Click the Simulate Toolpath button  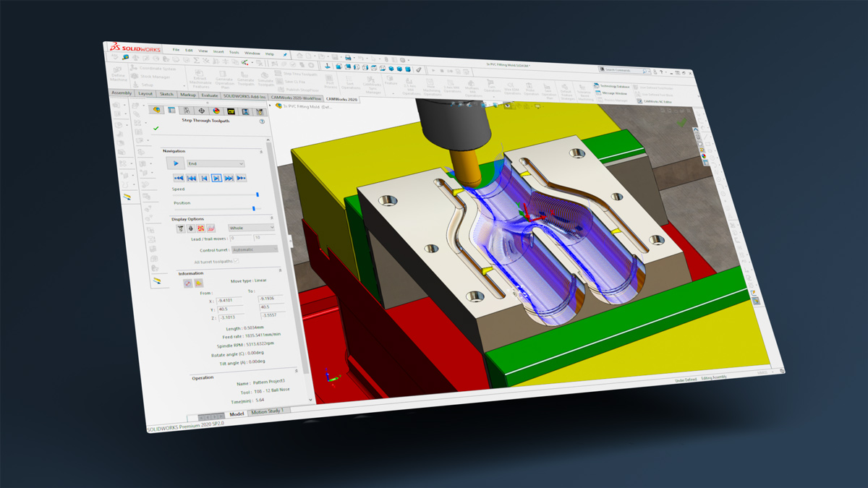(265, 80)
